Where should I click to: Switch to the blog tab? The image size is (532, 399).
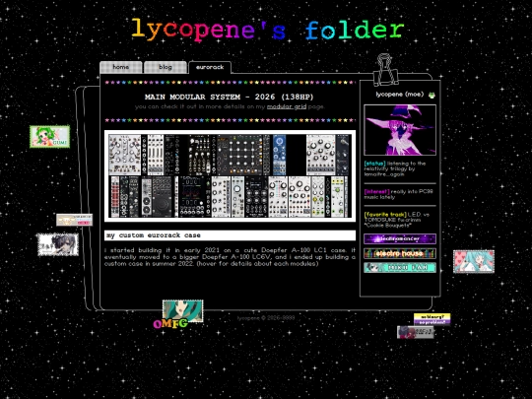tap(166, 67)
